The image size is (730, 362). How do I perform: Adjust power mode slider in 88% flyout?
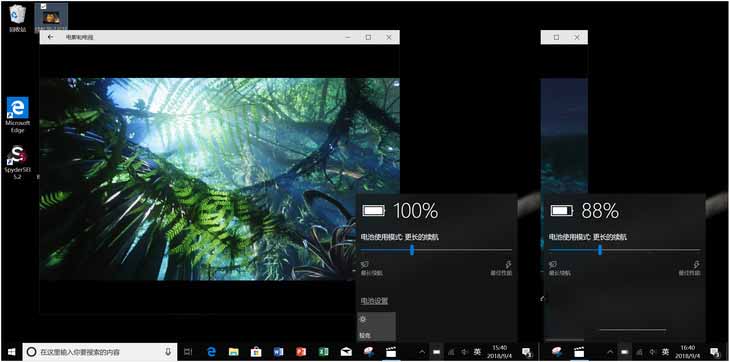[x=624, y=250]
